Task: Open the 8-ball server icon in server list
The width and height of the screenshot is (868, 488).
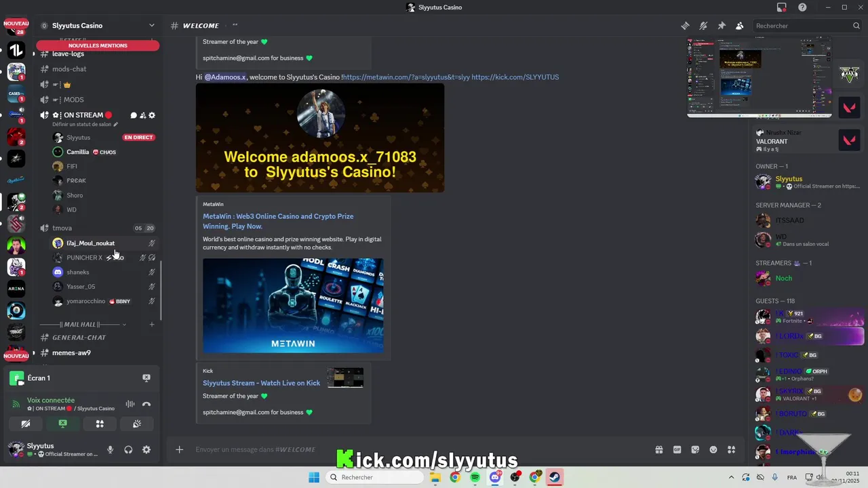Action: tap(16, 310)
